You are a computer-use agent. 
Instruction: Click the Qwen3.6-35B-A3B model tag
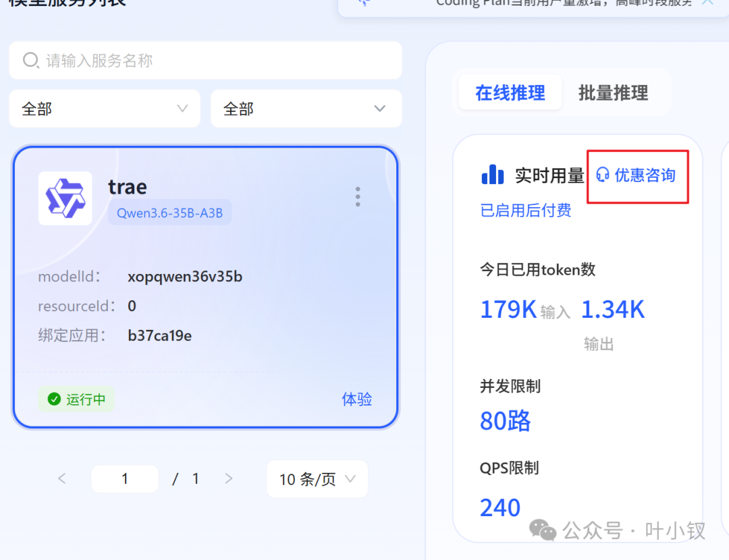pos(169,213)
